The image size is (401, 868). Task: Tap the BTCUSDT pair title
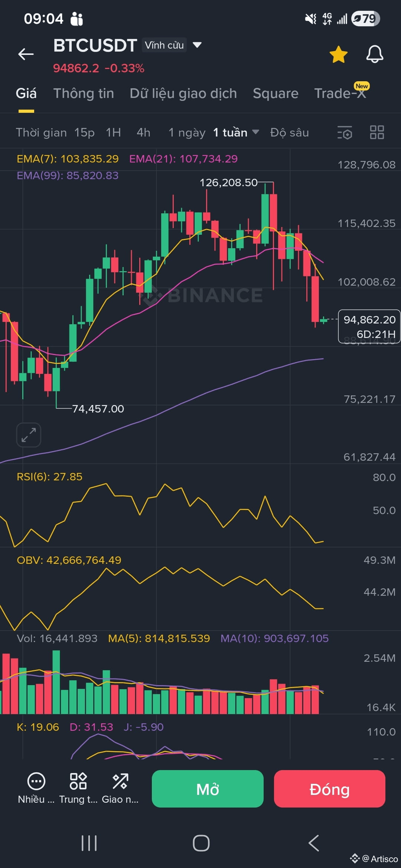(95, 45)
